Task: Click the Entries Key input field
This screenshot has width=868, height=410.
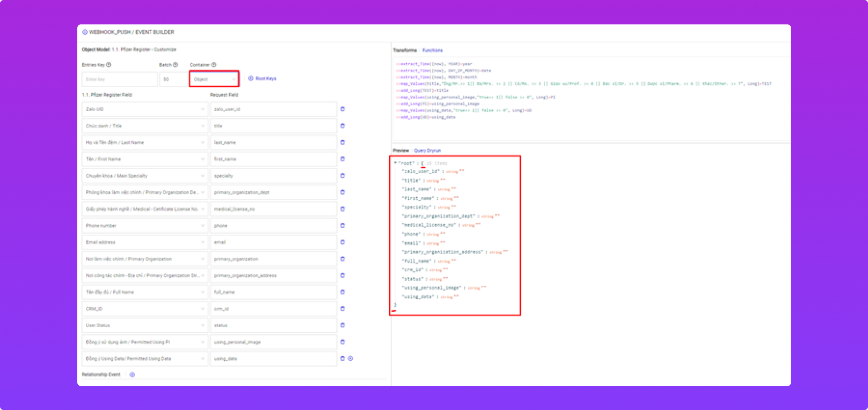Action: pyautogui.click(x=120, y=80)
